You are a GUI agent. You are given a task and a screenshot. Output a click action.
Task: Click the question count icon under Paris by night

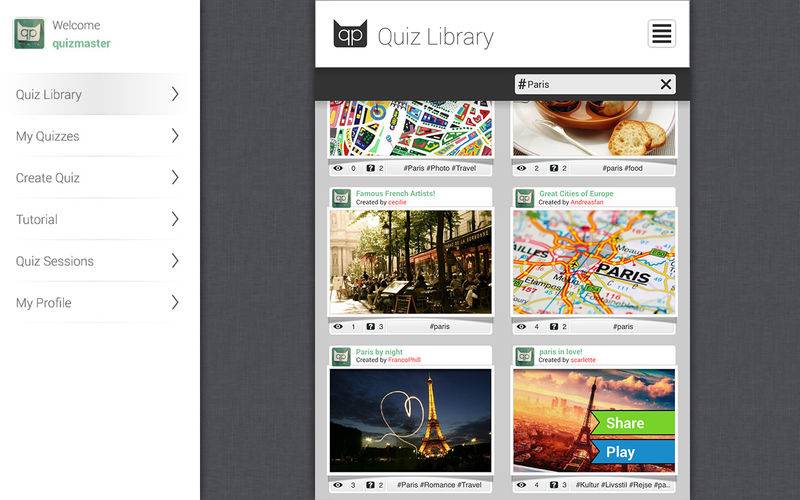click(370, 485)
